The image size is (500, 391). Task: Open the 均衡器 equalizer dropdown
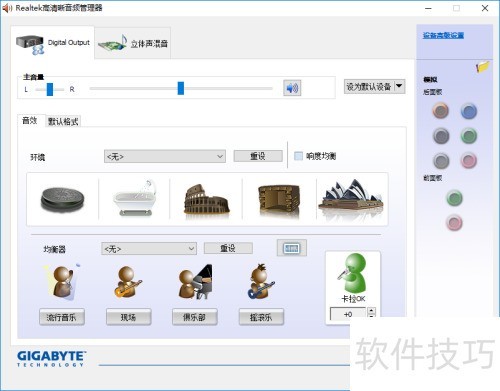(x=149, y=249)
